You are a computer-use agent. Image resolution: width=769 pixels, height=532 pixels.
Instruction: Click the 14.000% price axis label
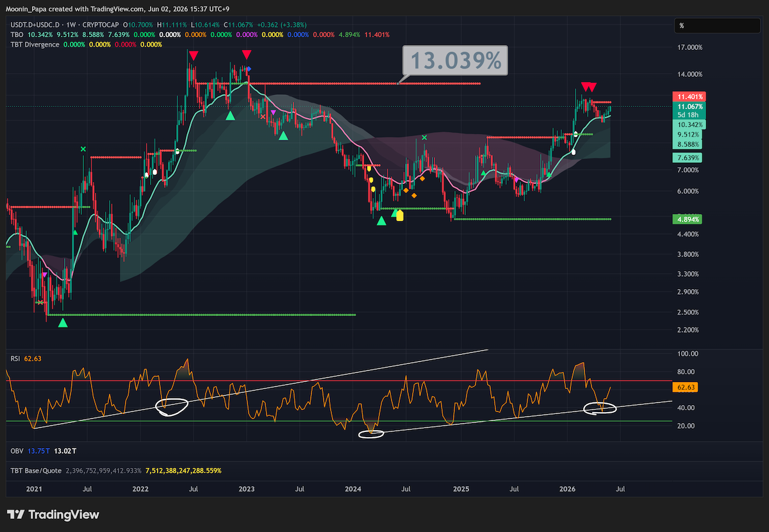690,74
